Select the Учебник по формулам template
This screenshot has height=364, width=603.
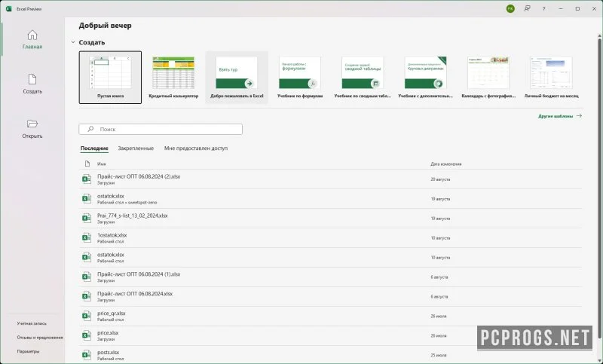click(300, 78)
